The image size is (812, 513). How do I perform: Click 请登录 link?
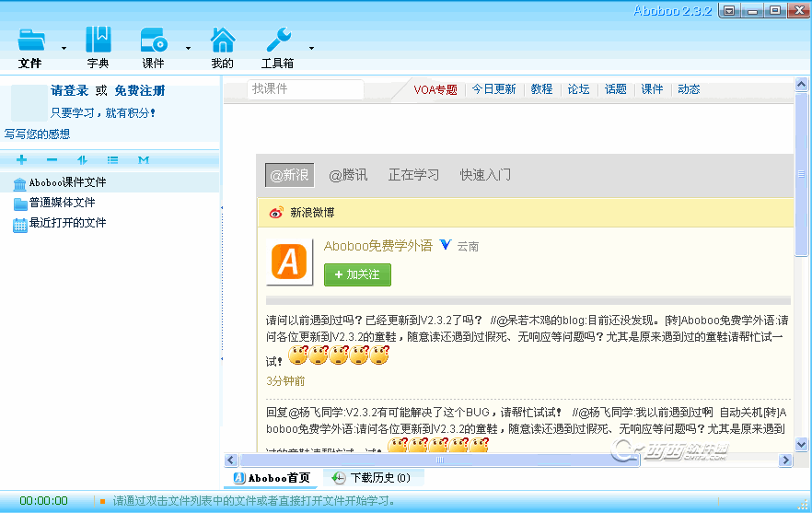(69, 90)
